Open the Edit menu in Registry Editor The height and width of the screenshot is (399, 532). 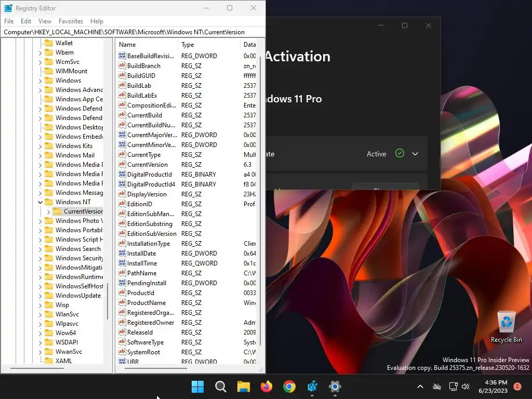click(26, 21)
